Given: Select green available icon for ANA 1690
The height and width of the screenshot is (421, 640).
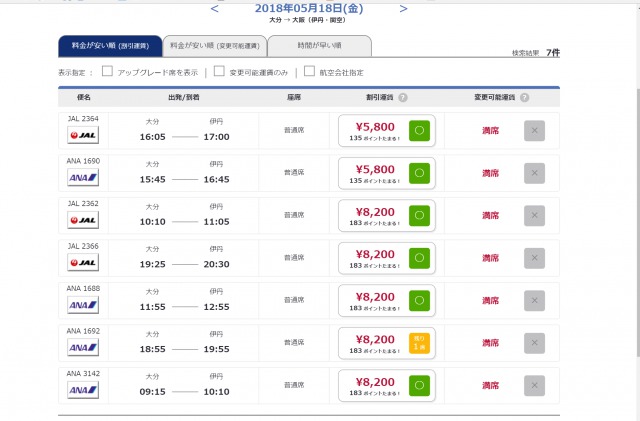Looking at the screenshot, I should 419,173.
